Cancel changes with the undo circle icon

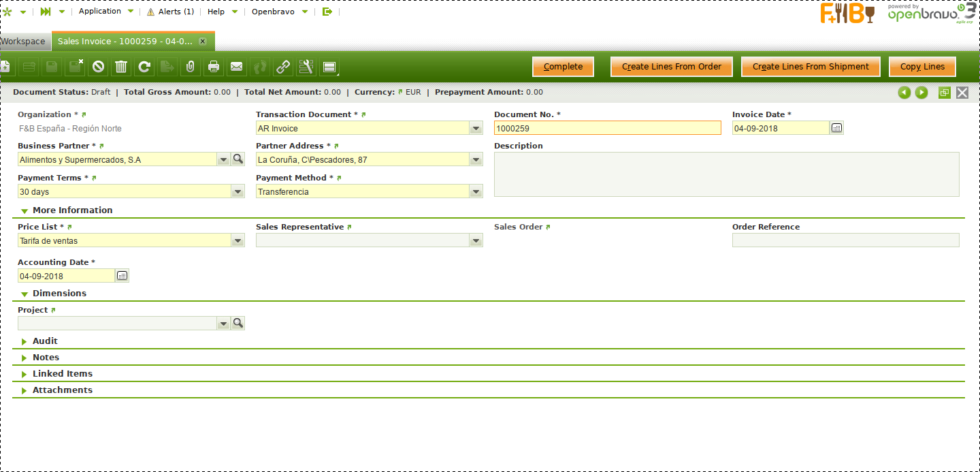(99, 67)
